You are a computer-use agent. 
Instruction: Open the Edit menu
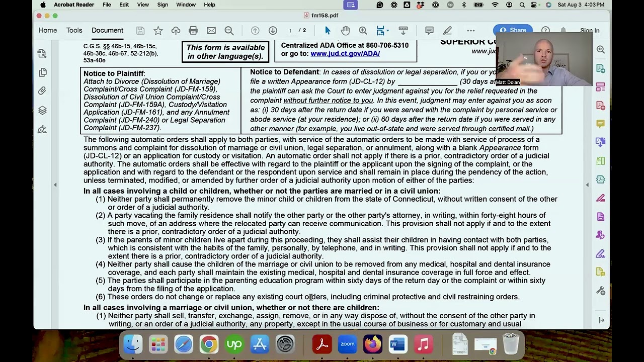pyautogui.click(x=124, y=5)
